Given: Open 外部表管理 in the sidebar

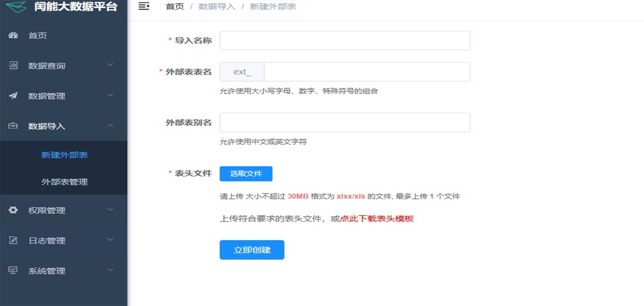Looking at the screenshot, I should 64,182.
